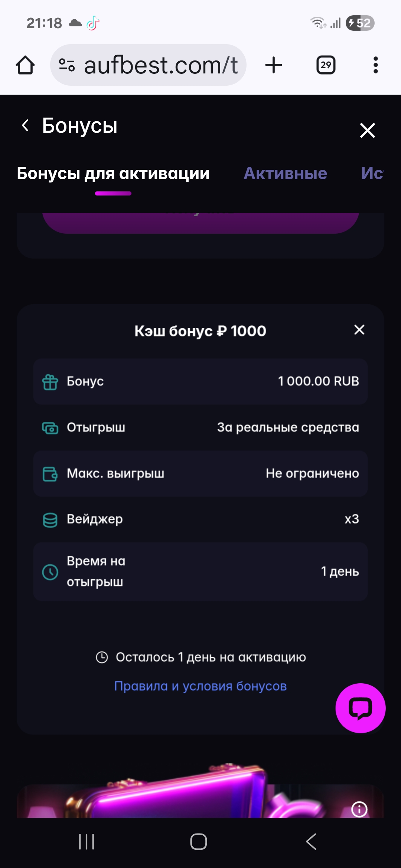Select the Бонусы для активации tab
The image size is (401, 868).
tap(113, 173)
